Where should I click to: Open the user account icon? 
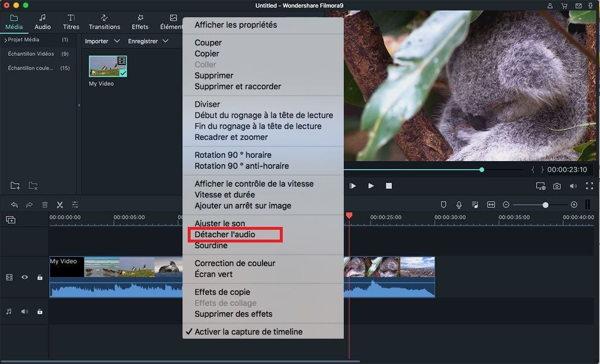click(550, 5)
